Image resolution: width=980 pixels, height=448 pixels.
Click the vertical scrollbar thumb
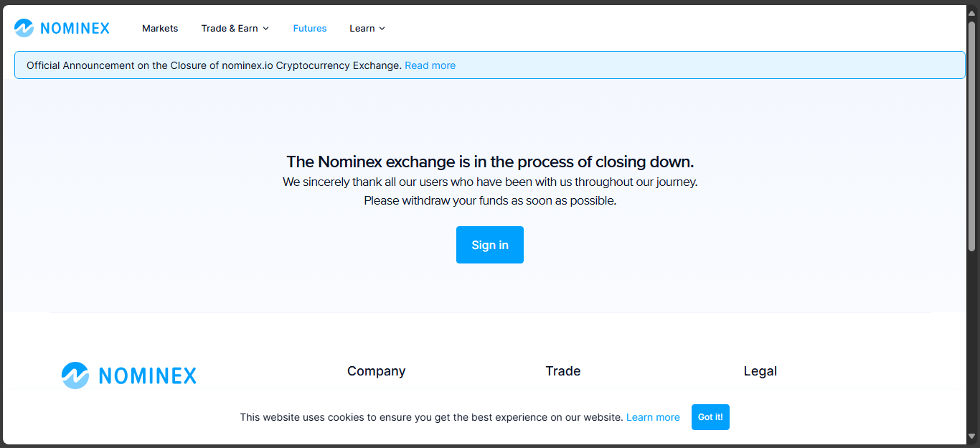click(x=972, y=136)
